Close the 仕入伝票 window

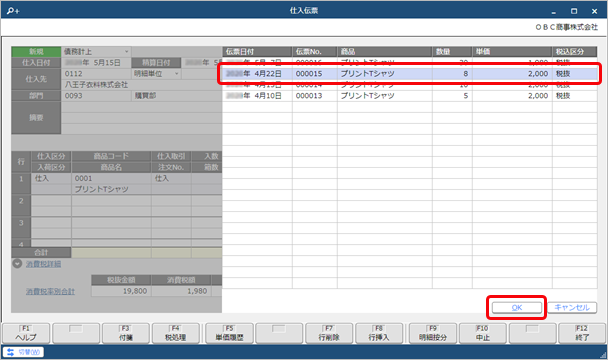pyautogui.click(x=594, y=11)
